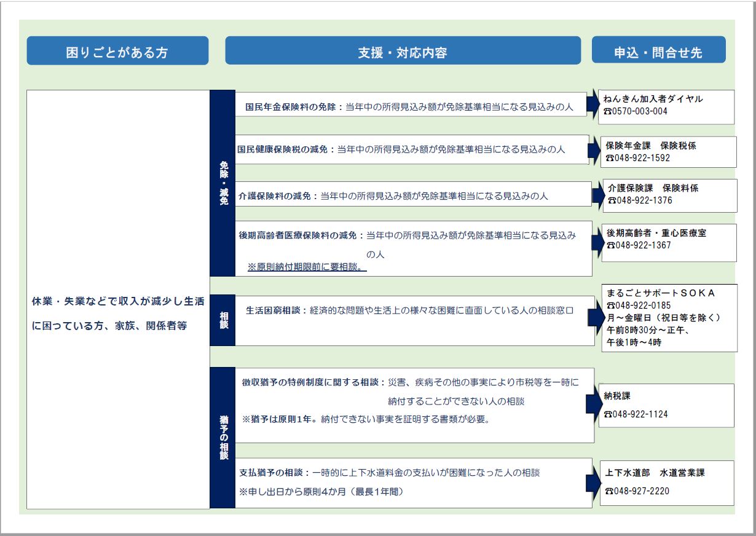The width and height of the screenshot is (756, 536).
Task: Click まるごとサポートSOKA contact
Action: 670,318
